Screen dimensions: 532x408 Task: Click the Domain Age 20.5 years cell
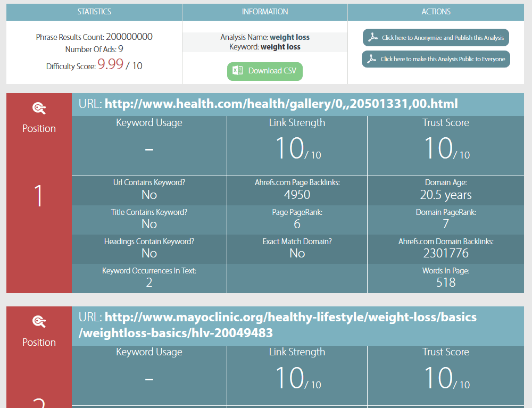coord(446,190)
